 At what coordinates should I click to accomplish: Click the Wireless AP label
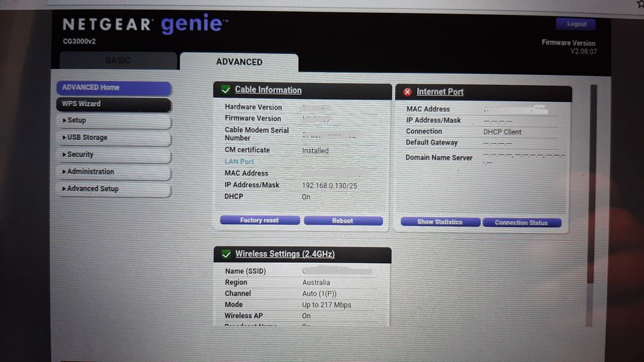click(244, 316)
